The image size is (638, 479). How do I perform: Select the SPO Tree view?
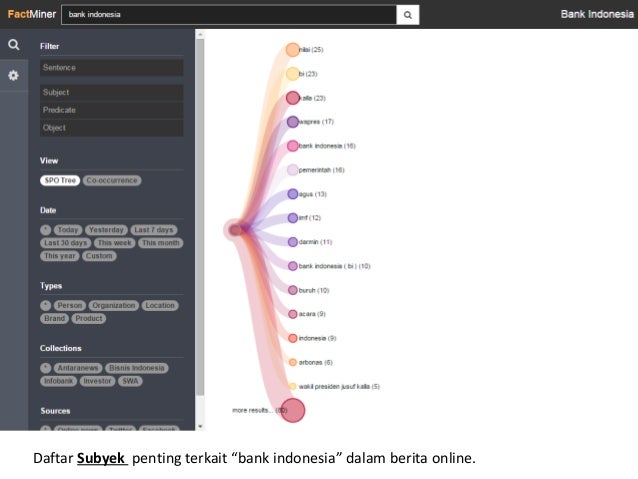tap(60, 180)
